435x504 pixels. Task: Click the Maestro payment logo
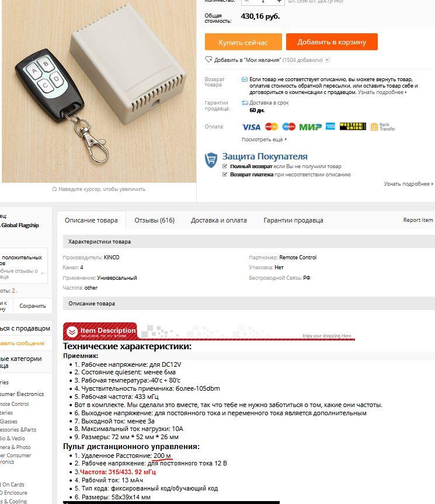(x=289, y=127)
